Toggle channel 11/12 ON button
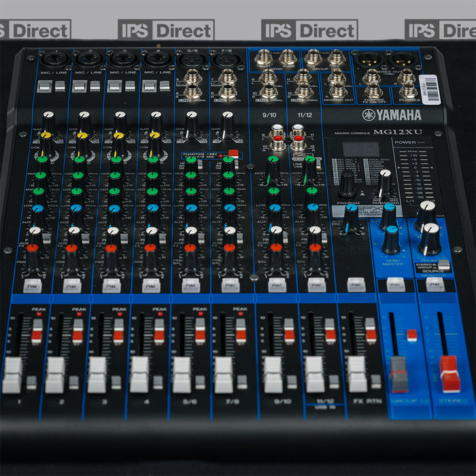This screenshot has width=476, height=476. [317, 285]
